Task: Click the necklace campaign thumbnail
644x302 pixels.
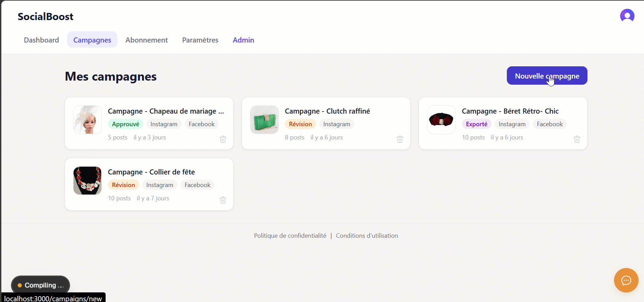Action: [x=87, y=181]
